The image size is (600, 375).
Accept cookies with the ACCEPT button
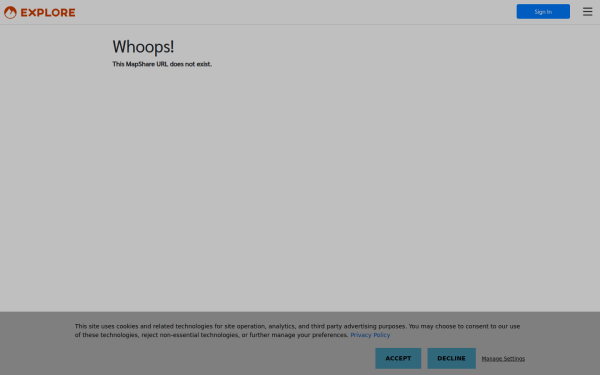[398, 358]
